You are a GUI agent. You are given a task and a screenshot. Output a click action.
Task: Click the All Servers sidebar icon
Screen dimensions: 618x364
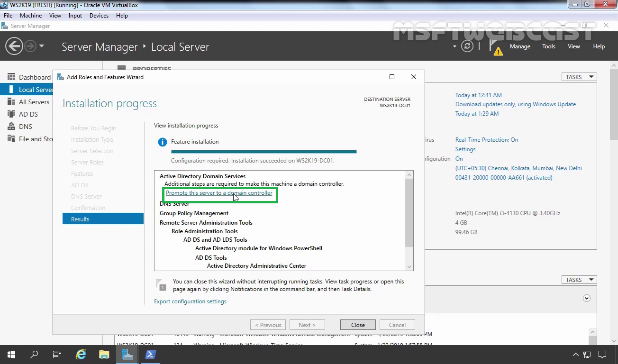click(x=11, y=102)
